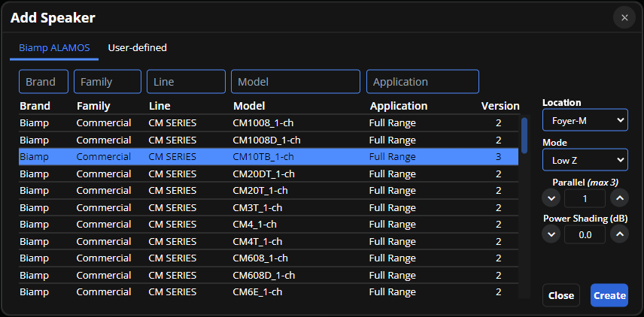Increase the Power Shading dB value
The width and height of the screenshot is (644, 317).
(x=618, y=234)
